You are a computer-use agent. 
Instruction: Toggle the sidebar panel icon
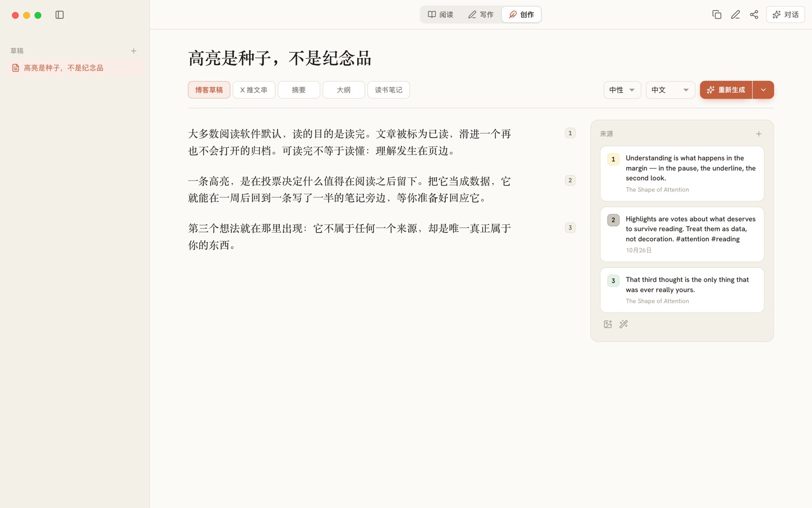tap(59, 15)
